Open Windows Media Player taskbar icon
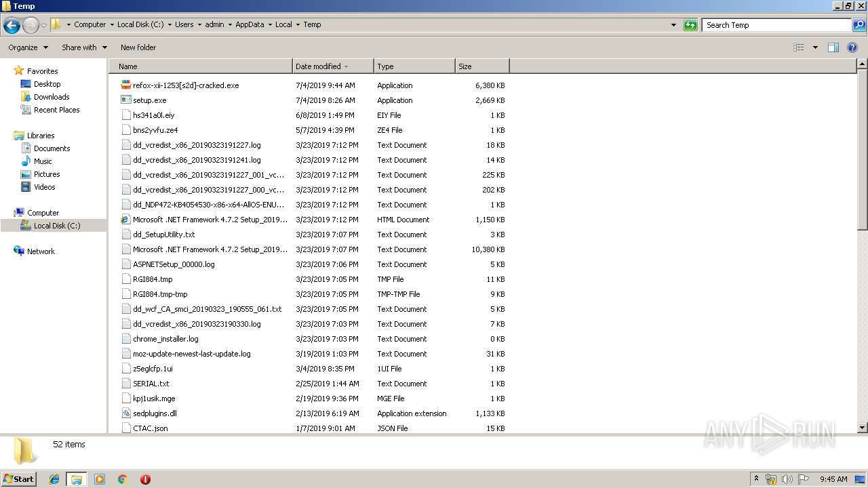868x488 pixels. click(x=100, y=479)
